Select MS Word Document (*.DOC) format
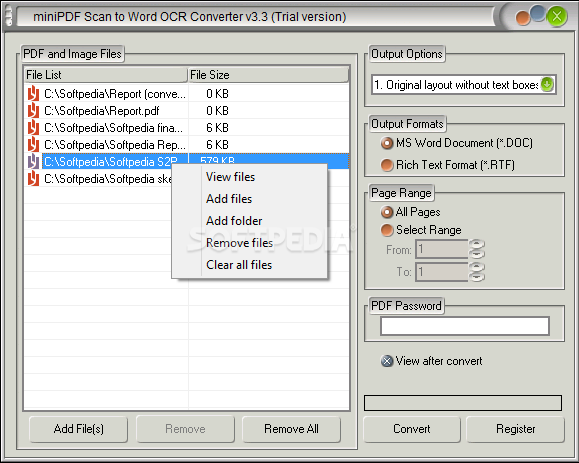The image size is (579, 463). pos(387,143)
